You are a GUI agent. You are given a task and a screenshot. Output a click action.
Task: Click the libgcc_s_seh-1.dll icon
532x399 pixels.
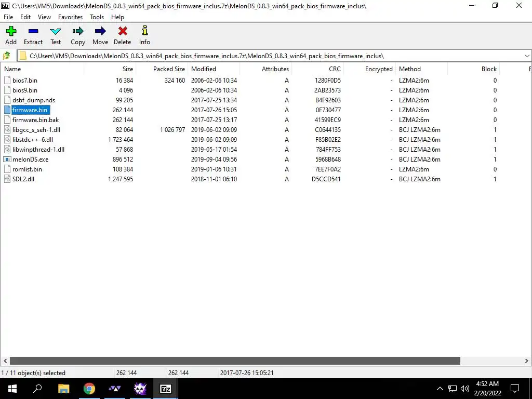pos(7,129)
